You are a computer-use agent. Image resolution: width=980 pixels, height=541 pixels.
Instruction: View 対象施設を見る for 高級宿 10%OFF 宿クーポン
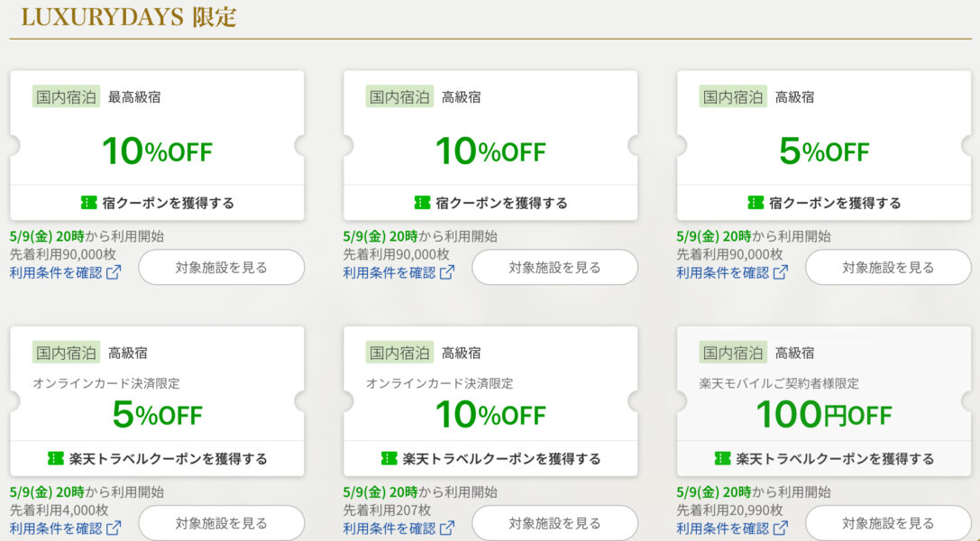point(555,268)
